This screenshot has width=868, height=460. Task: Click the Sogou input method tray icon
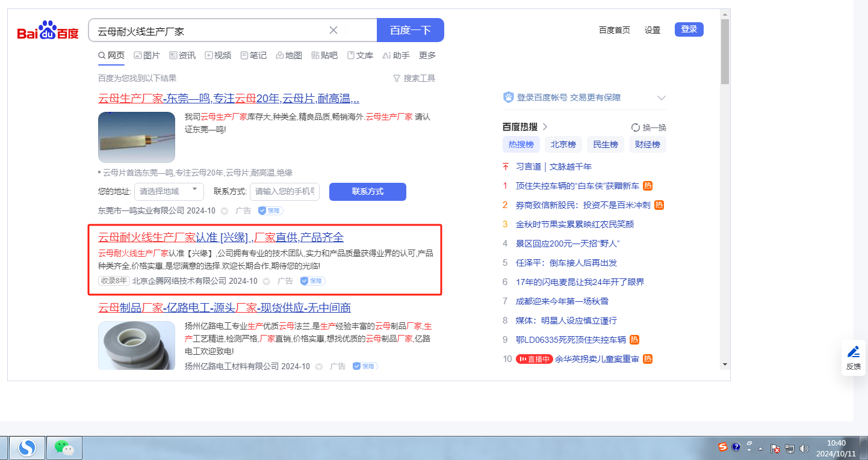click(723, 447)
